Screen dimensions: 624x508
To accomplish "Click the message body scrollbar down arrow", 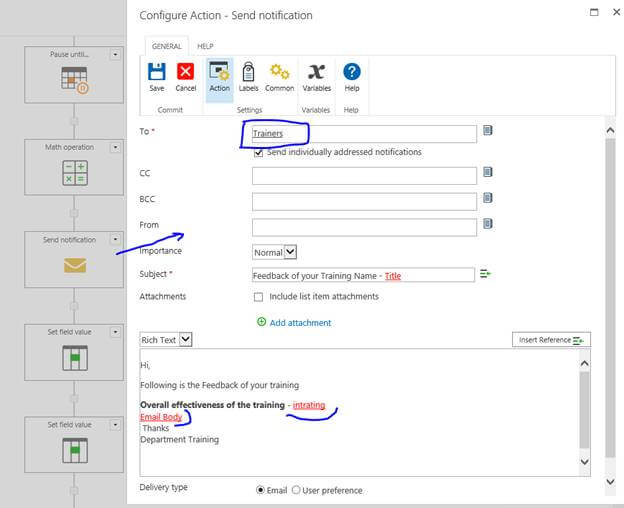I will pos(584,462).
